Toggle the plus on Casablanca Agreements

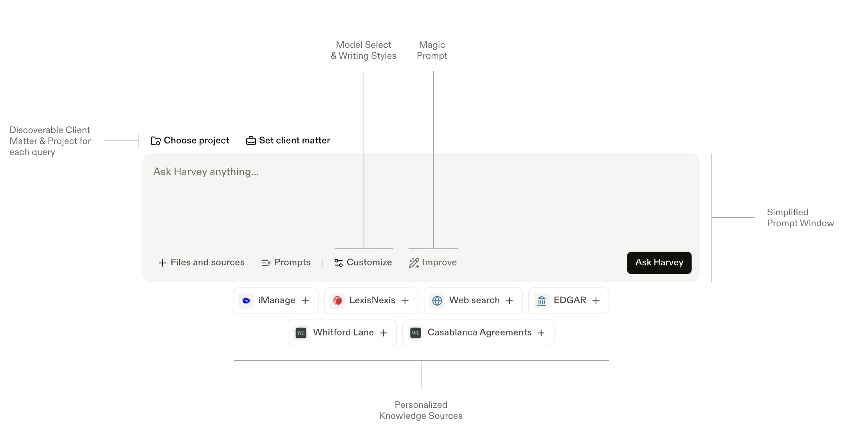(x=541, y=332)
